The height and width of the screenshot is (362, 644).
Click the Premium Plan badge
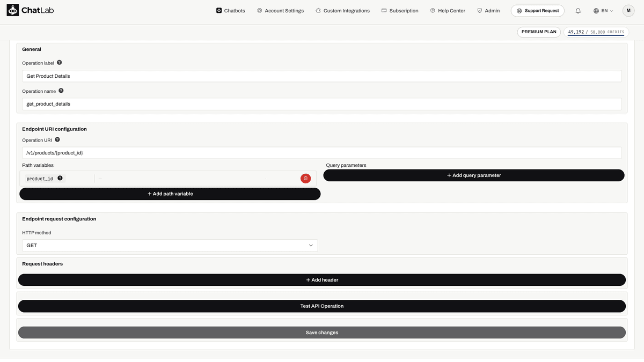(x=539, y=32)
